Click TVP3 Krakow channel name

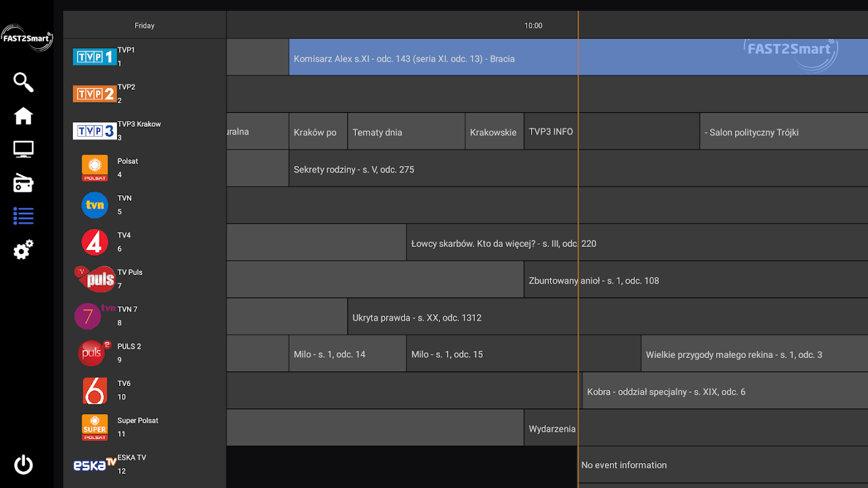139,124
